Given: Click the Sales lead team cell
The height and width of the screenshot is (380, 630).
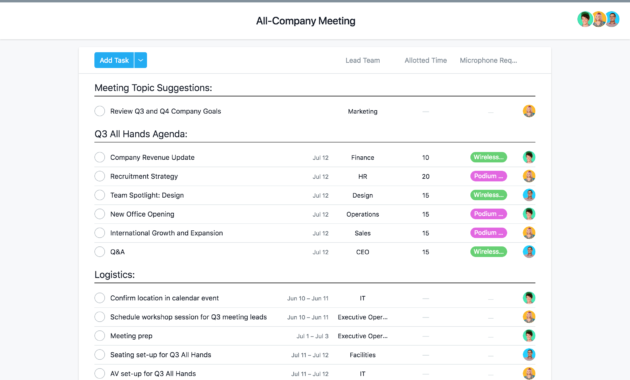Looking at the screenshot, I should pyautogui.click(x=362, y=233).
